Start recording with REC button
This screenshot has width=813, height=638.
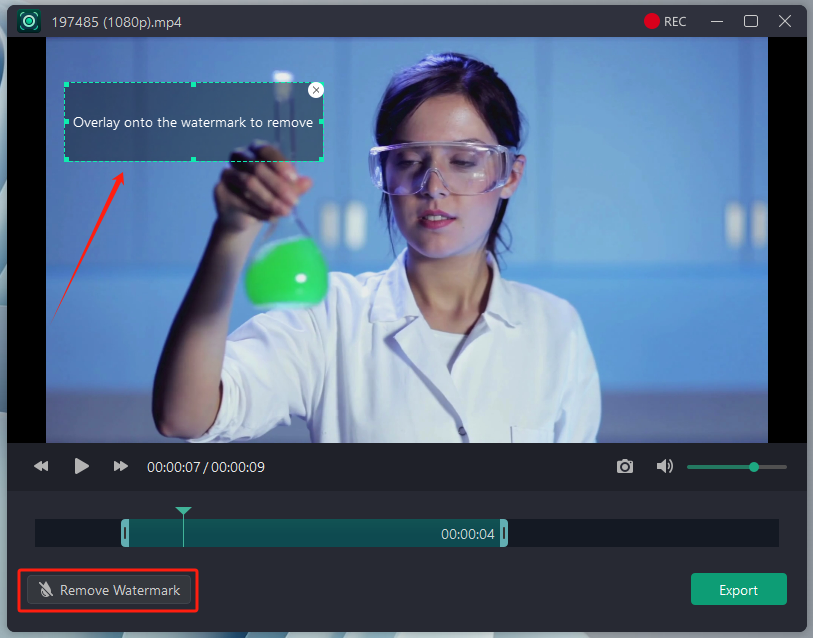point(665,21)
